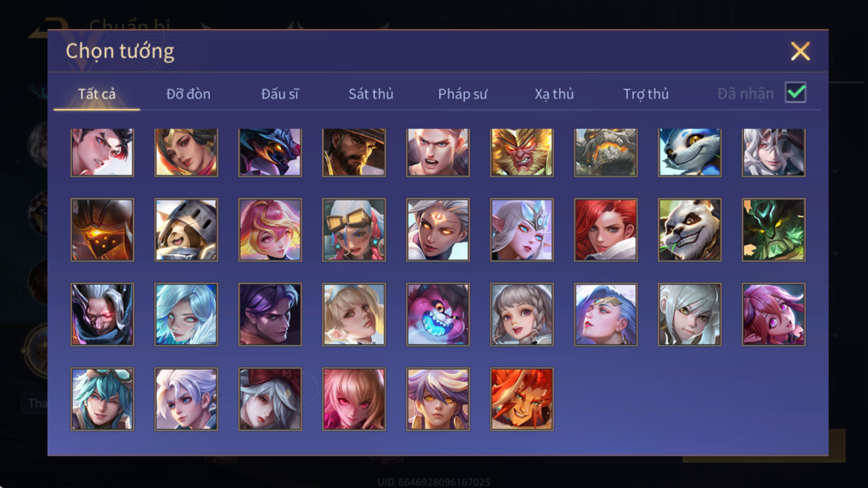Select the bearded cowboy hat hero
This screenshot has width=868, height=488.
pyautogui.click(x=354, y=152)
